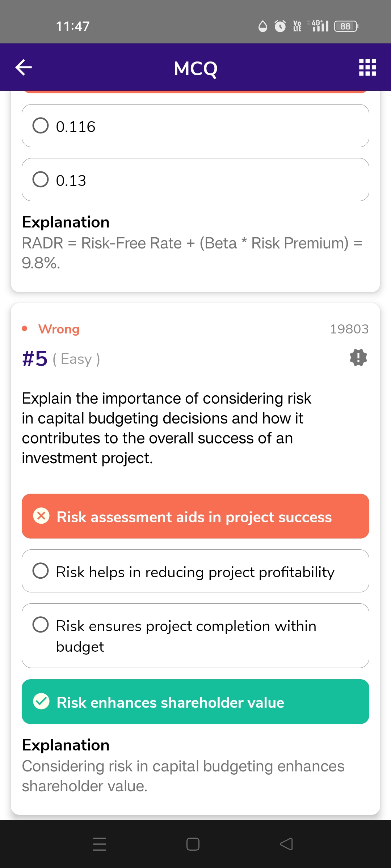
Task: Tap the #5 question number
Action: pyautogui.click(x=35, y=359)
